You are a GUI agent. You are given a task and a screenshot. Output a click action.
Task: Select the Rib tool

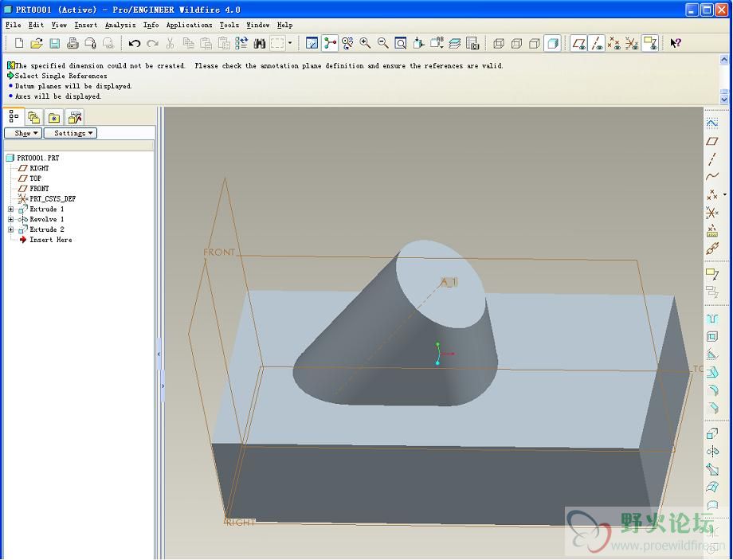[x=712, y=354]
